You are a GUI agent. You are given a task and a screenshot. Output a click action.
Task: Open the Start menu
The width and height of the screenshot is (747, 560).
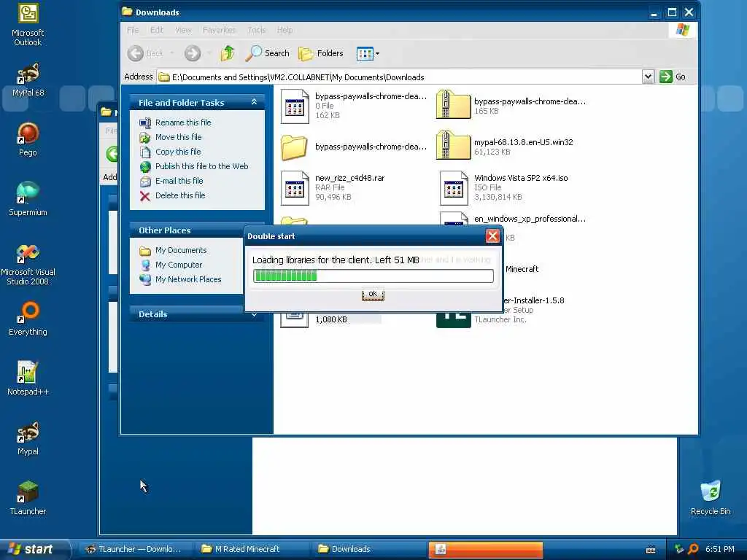coord(34,549)
